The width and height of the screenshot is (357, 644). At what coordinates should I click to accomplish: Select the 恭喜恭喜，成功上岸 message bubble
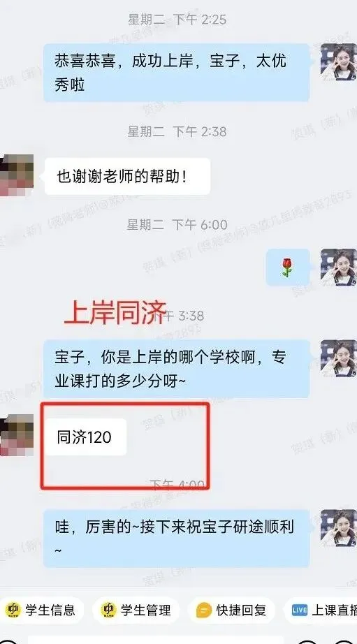[x=176, y=73]
